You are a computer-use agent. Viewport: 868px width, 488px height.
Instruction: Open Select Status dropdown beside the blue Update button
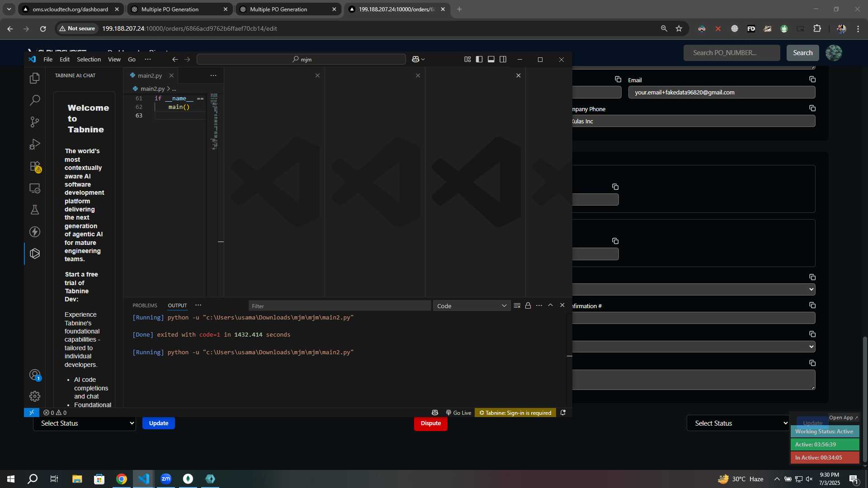[x=85, y=423]
